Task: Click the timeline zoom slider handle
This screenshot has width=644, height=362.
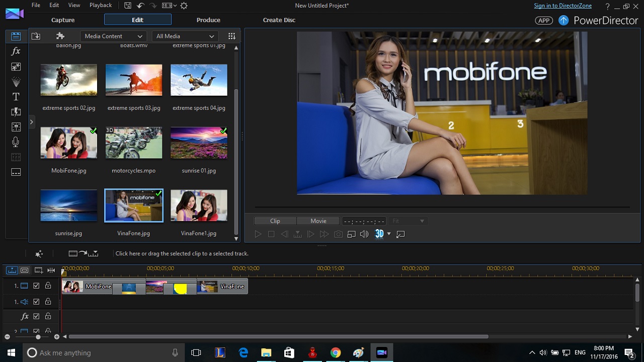Action: pos(38,337)
